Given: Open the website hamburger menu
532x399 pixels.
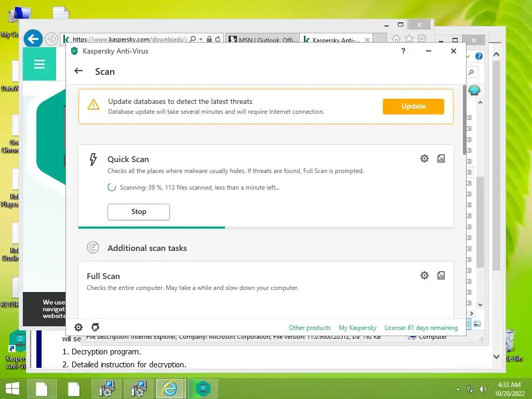Looking at the screenshot, I should point(39,64).
